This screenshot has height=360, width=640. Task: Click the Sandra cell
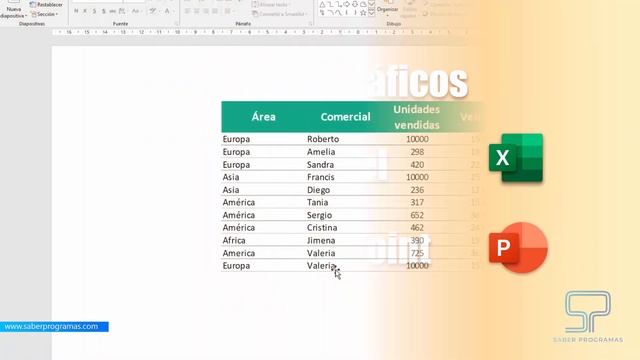pyautogui.click(x=320, y=164)
